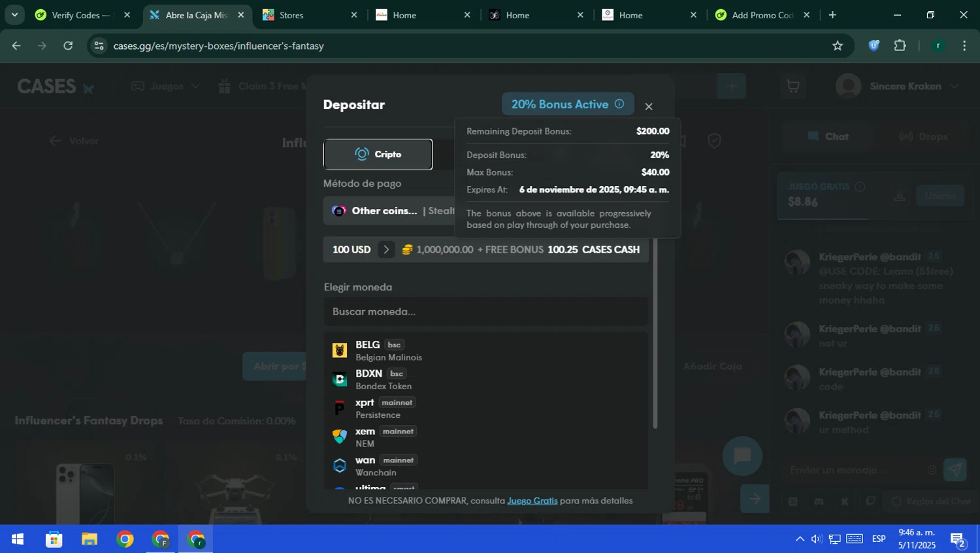Click the plus deposit button in header
The height and width of the screenshot is (553, 980).
pos(731,86)
